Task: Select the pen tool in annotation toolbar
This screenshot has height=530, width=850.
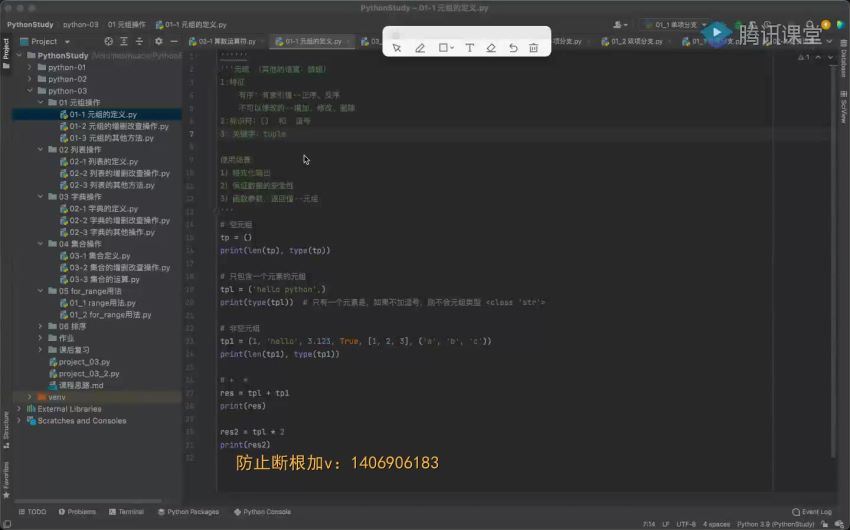Action: pyautogui.click(x=420, y=48)
